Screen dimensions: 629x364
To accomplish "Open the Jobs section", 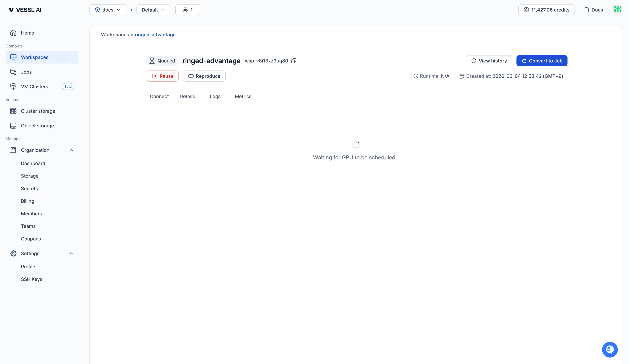I will [x=42, y=72].
